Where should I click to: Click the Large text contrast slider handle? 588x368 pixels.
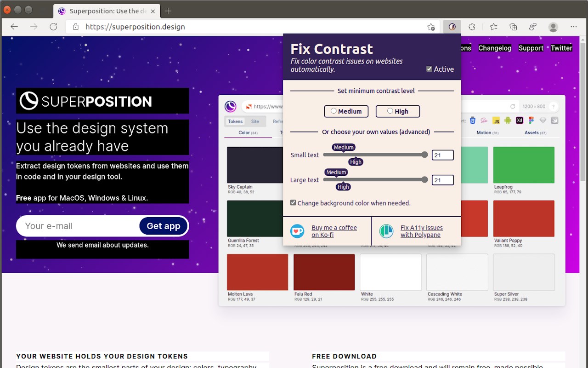(424, 180)
